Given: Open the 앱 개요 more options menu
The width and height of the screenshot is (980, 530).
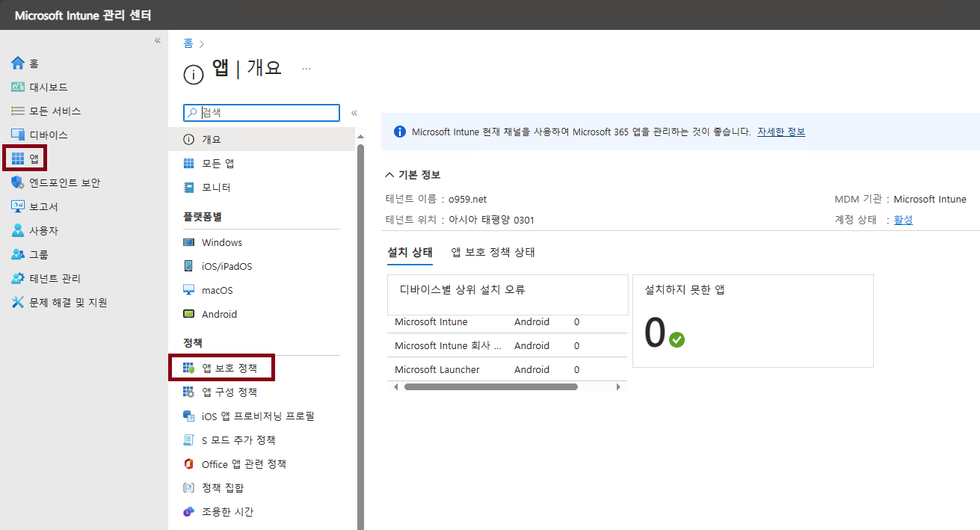Looking at the screenshot, I should pos(306,67).
